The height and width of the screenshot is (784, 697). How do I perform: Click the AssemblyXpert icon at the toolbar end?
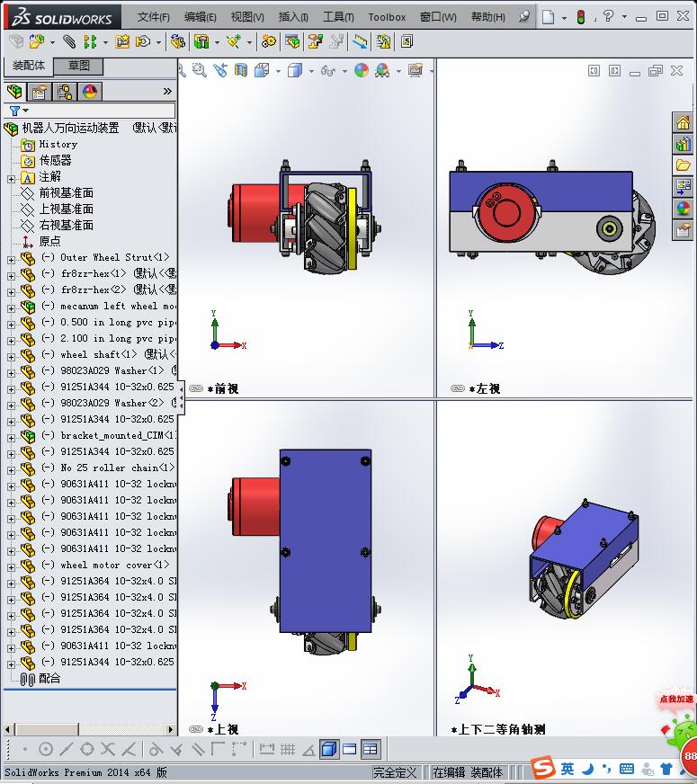click(x=407, y=41)
